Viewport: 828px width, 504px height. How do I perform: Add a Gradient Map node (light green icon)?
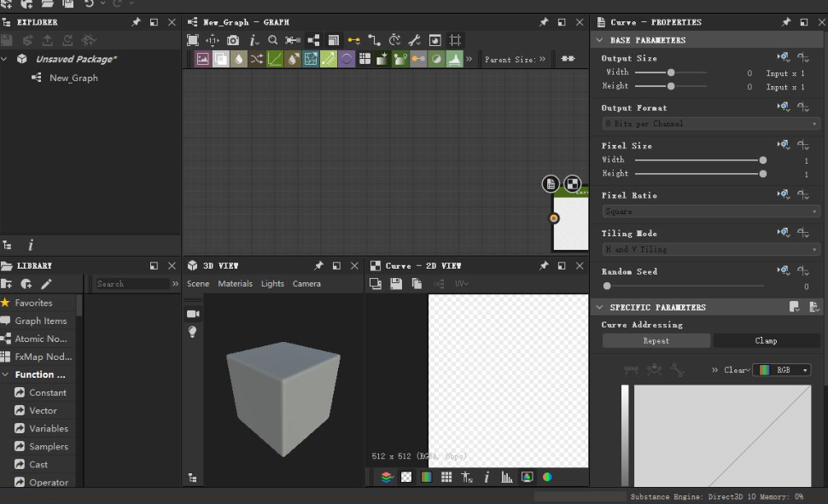click(x=329, y=59)
